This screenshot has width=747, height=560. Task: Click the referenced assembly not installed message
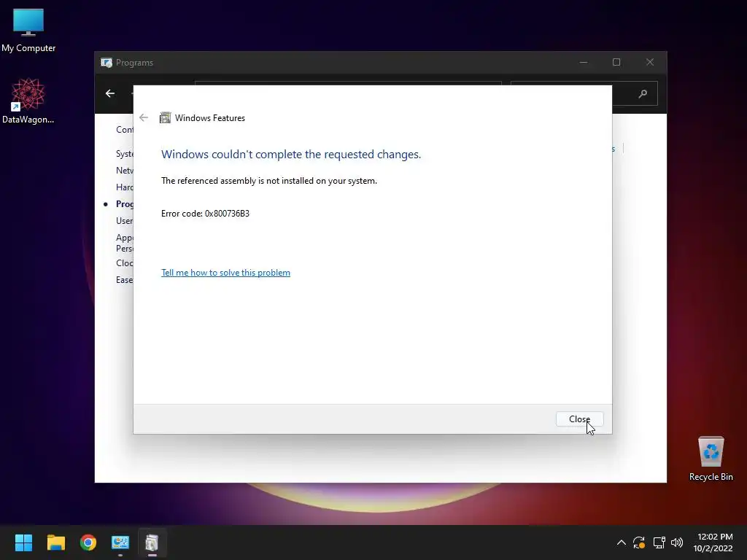269,181
